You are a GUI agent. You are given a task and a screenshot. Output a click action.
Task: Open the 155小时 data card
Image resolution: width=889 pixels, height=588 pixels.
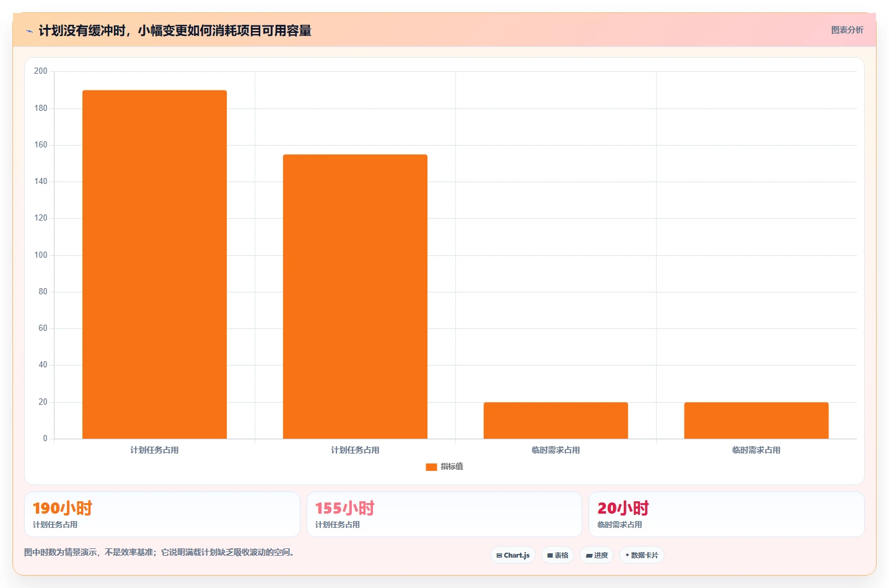click(x=444, y=514)
